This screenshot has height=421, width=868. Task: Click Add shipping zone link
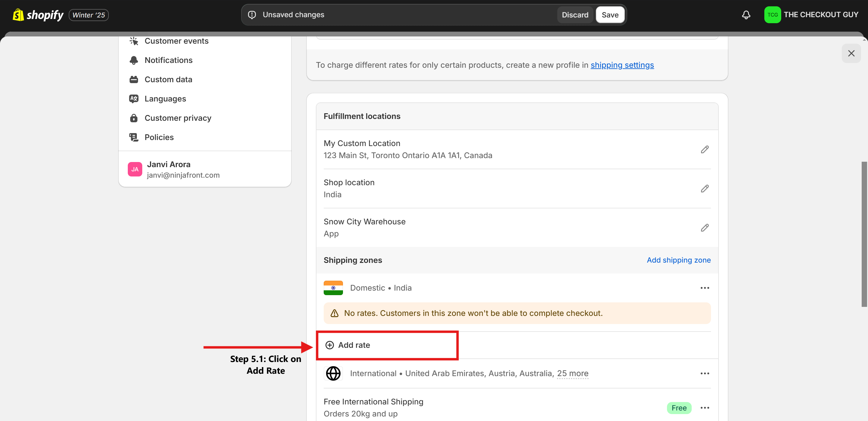679,260
